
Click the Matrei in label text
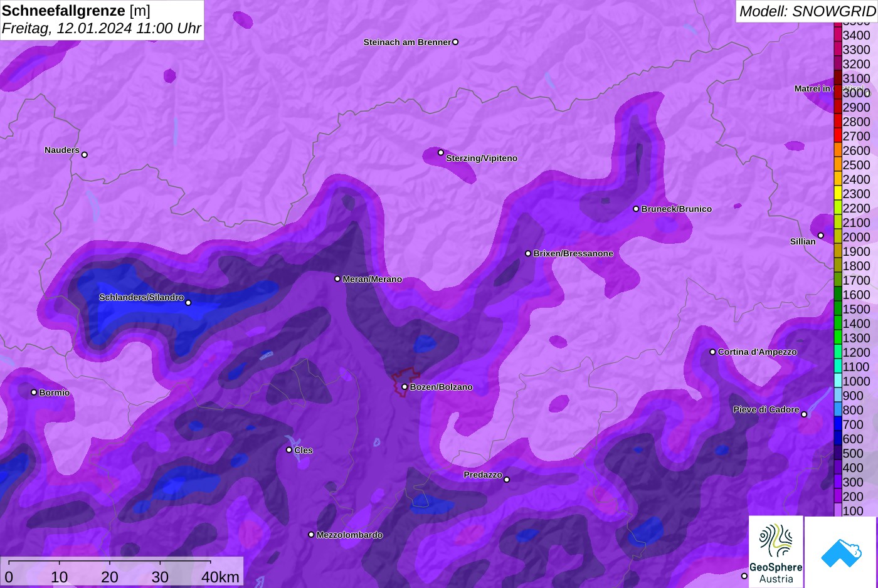813,88
